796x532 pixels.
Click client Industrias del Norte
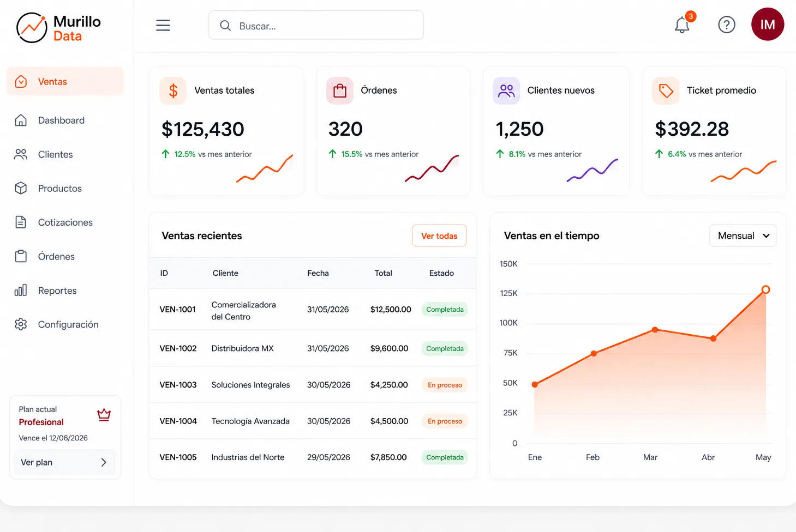pyautogui.click(x=248, y=457)
